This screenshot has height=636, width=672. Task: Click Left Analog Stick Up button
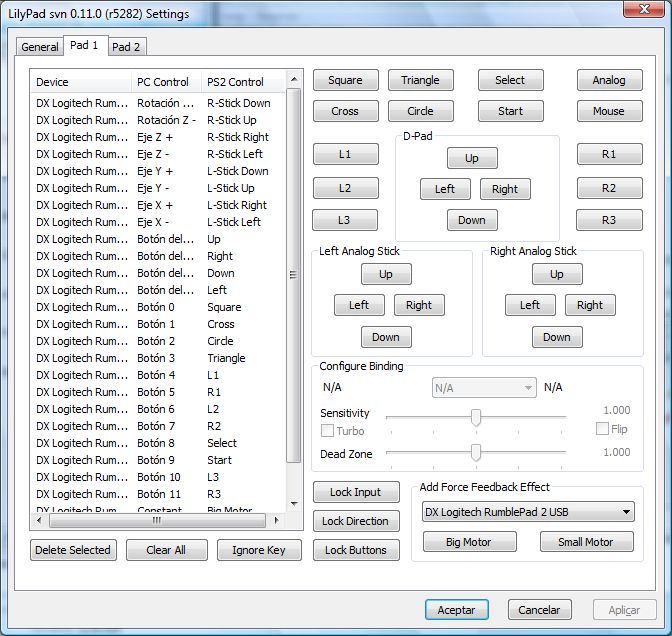(x=386, y=274)
